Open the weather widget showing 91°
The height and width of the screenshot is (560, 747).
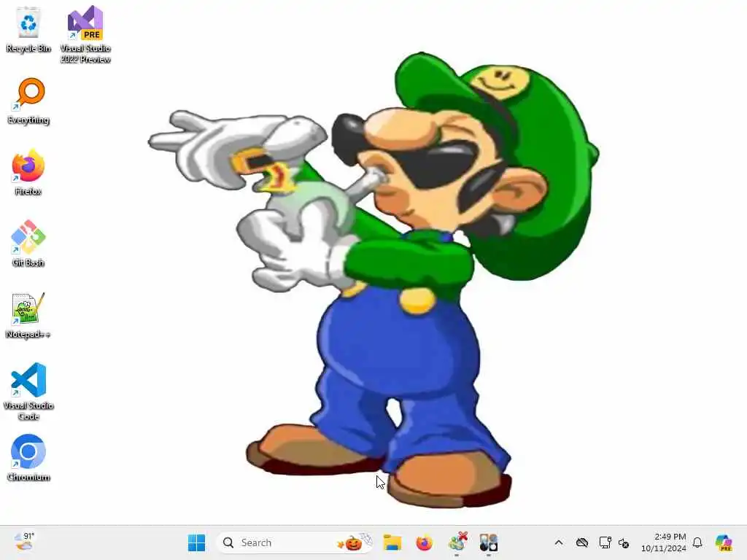coord(24,542)
